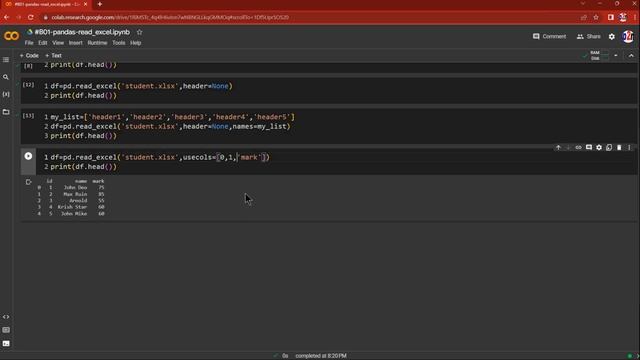This screenshot has width=640, height=360.
Task: Add a new Code cell
Action: click(29, 56)
